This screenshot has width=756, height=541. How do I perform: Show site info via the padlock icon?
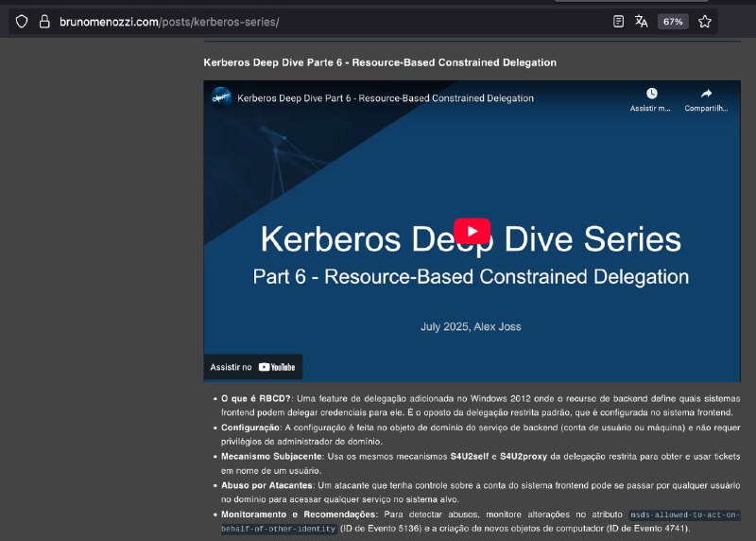43,21
